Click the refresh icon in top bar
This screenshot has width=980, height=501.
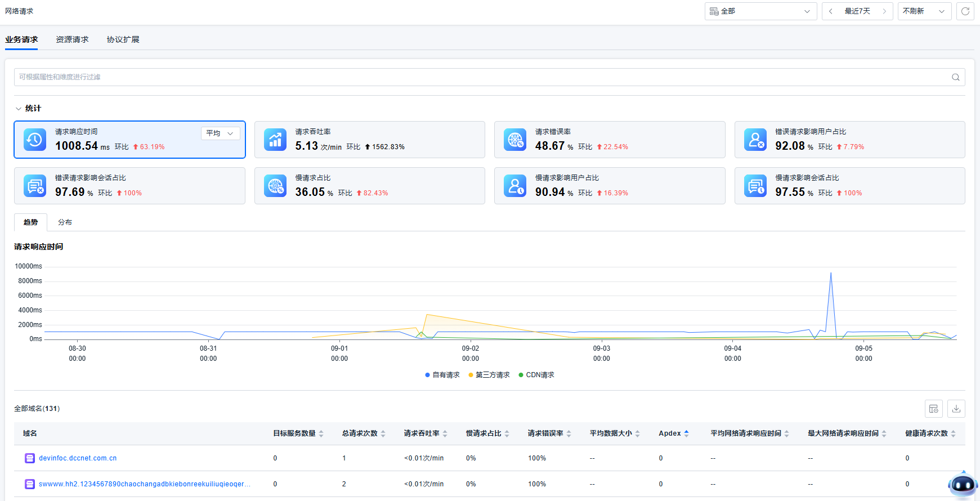point(965,11)
